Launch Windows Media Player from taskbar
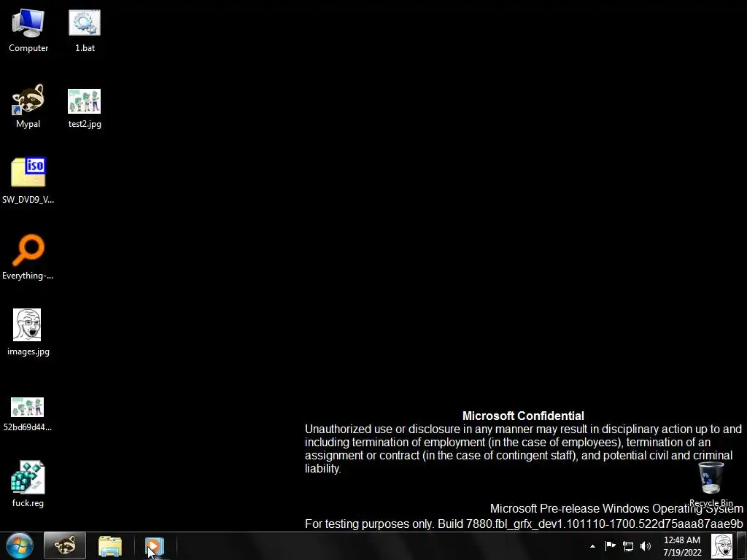The height and width of the screenshot is (560, 747). pos(155,545)
